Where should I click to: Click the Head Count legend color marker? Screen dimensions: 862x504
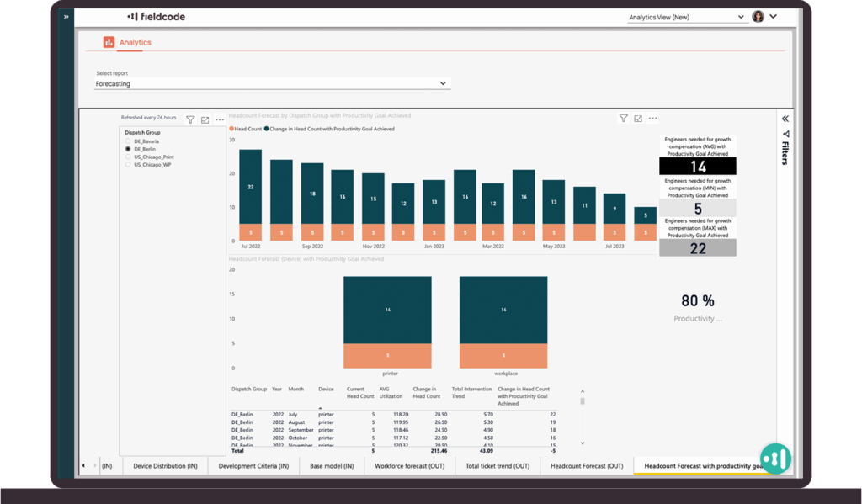click(231, 129)
